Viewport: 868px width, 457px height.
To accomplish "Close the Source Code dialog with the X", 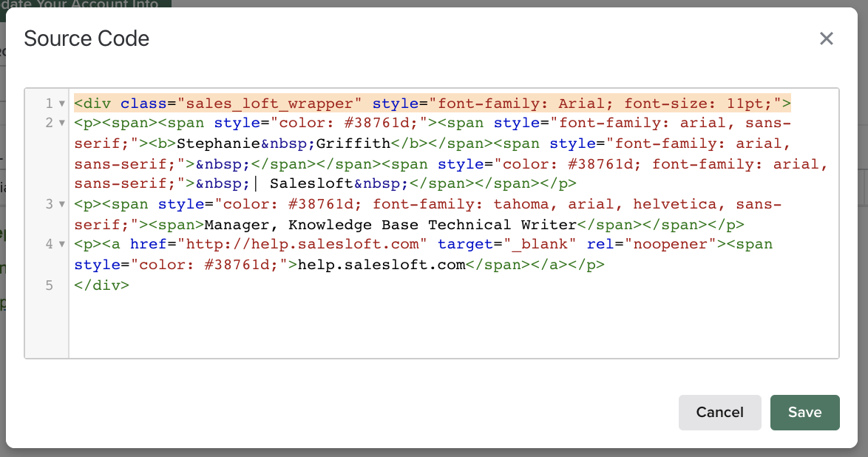I will click(827, 38).
